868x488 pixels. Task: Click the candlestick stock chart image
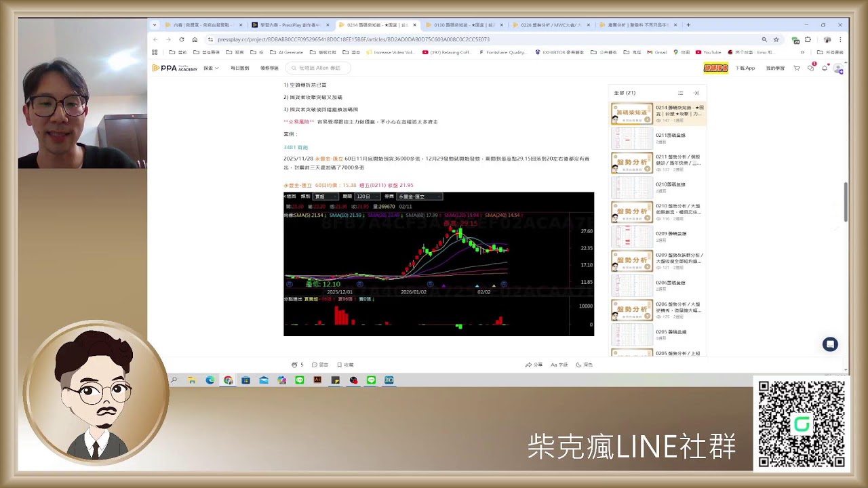[439, 264]
